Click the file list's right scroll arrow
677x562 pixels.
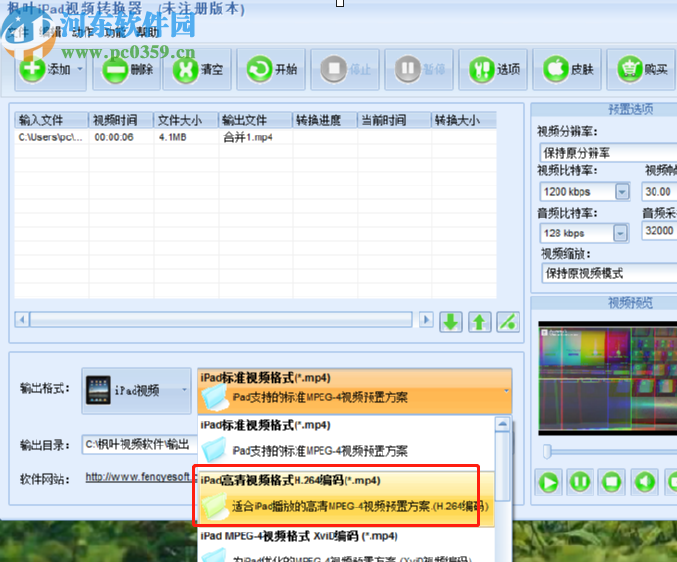click(426, 320)
